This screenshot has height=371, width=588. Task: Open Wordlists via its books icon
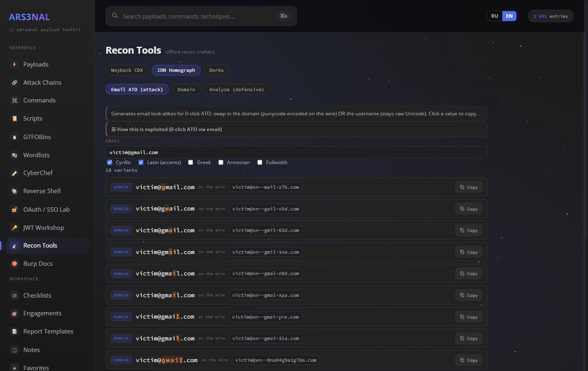[14, 155]
